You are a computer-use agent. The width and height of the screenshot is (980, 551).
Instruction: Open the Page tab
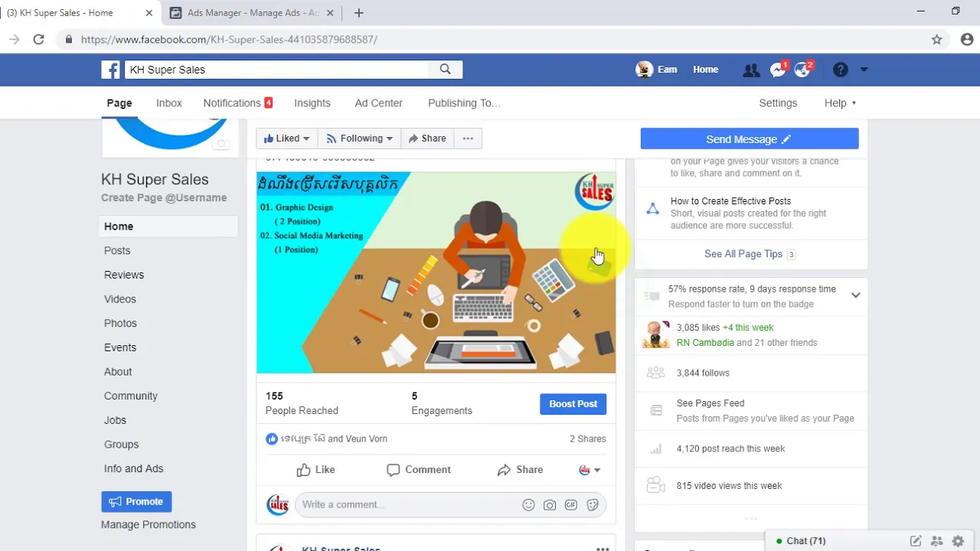pos(119,103)
